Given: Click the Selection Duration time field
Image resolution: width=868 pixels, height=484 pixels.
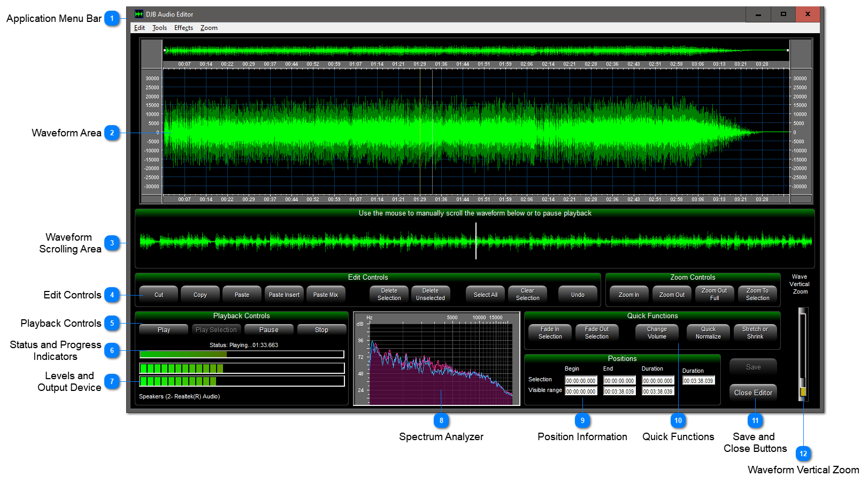Looking at the screenshot, I should (658, 381).
